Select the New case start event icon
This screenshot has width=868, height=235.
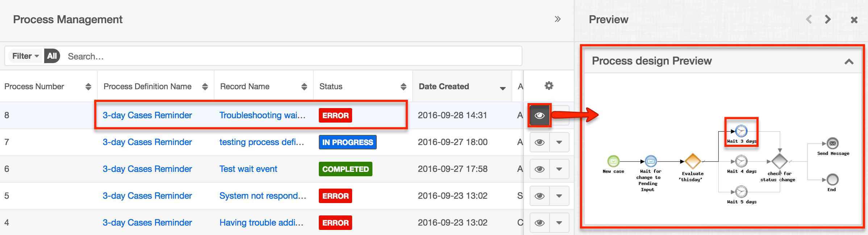[x=613, y=161]
